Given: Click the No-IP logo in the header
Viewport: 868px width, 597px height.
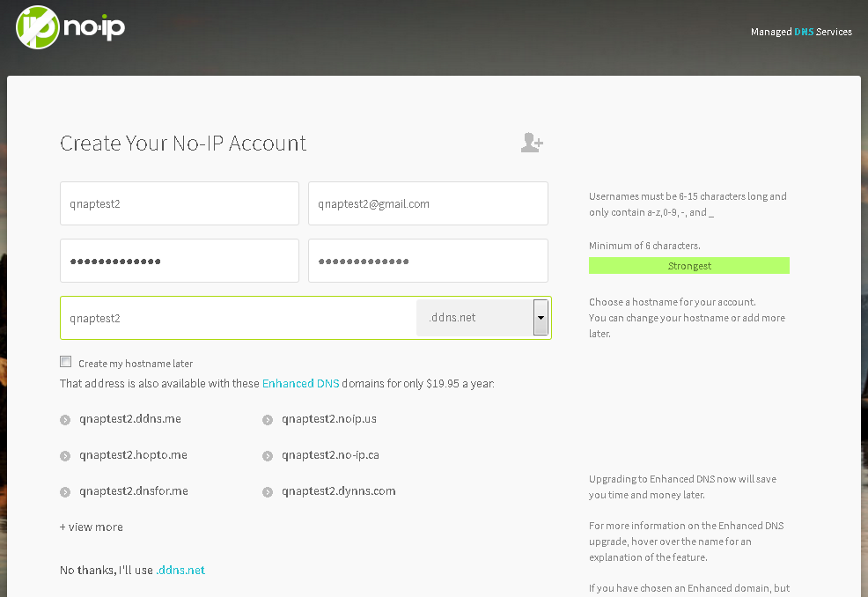Looking at the screenshot, I should 70,27.
